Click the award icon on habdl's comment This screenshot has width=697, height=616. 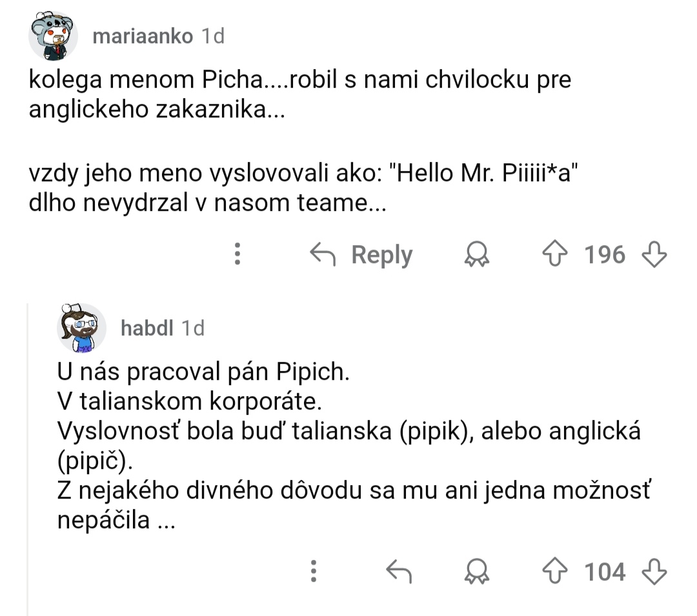[x=477, y=571]
